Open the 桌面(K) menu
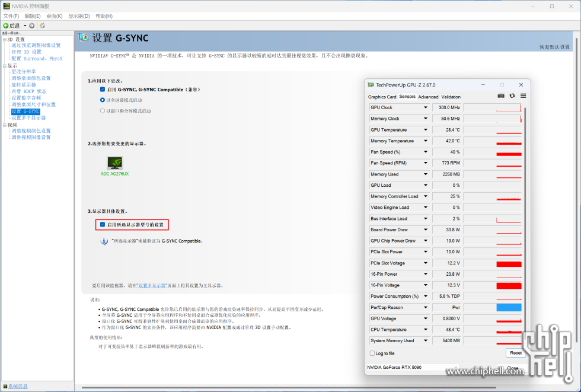581x392 pixels. tap(54, 16)
